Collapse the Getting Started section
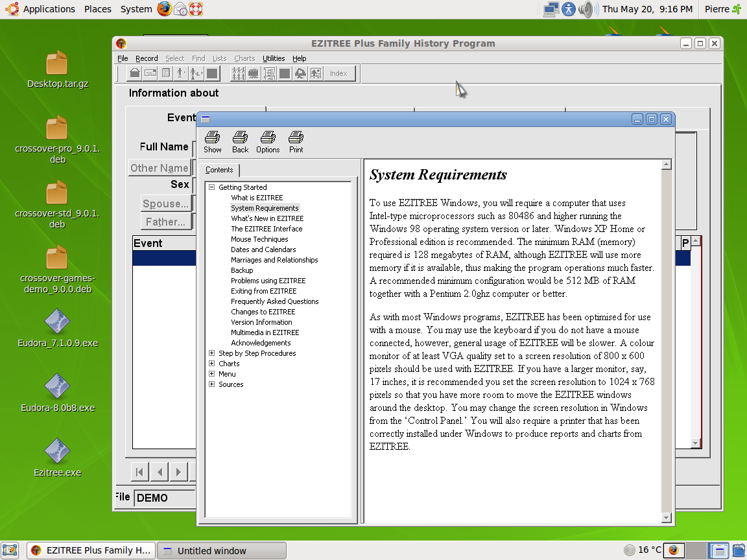The image size is (747, 560). pos(211,187)
